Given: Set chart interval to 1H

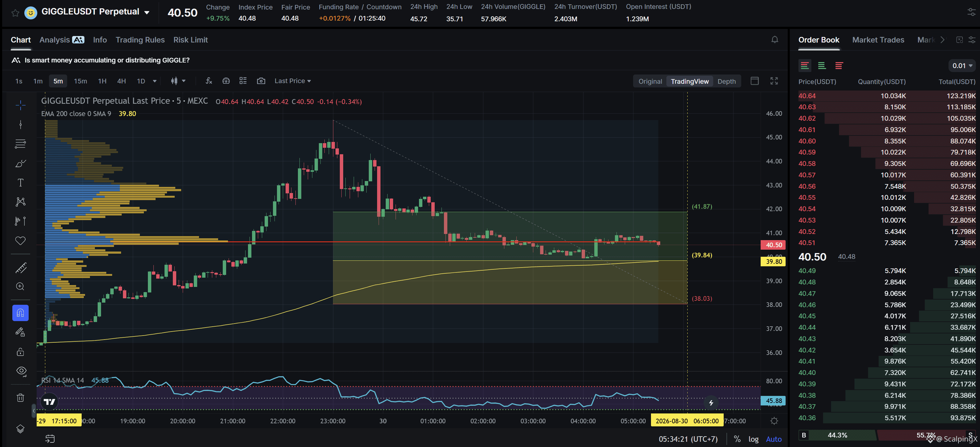Looking at the screenshot, I should pos(102,81).
